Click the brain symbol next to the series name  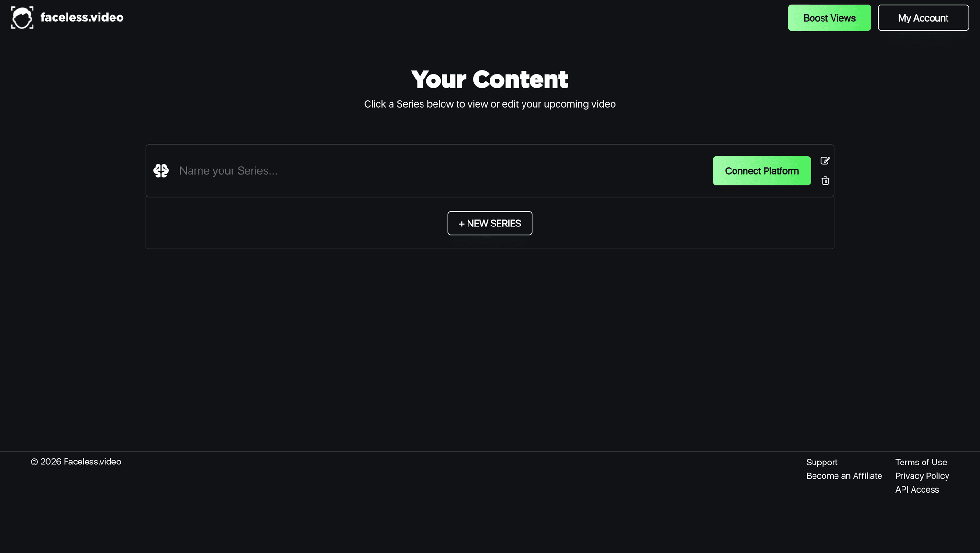[x=161, y=170]
